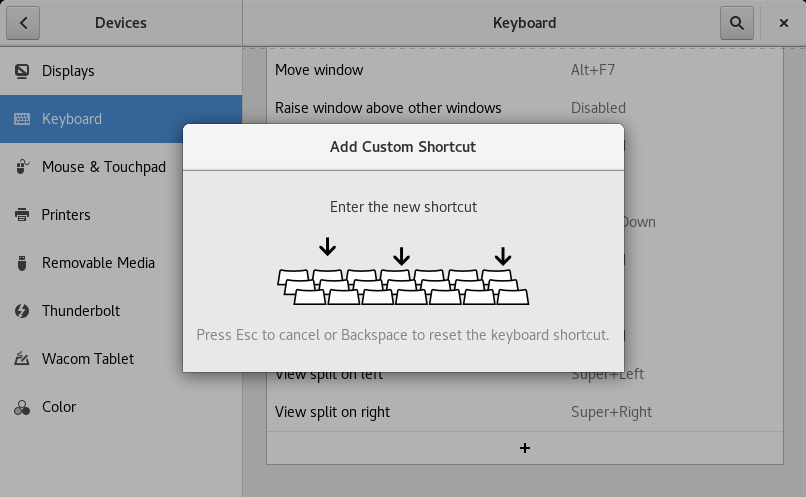The image size is (806, 497).
Task: Open the Displays settings panel
Action: [68, 71]
